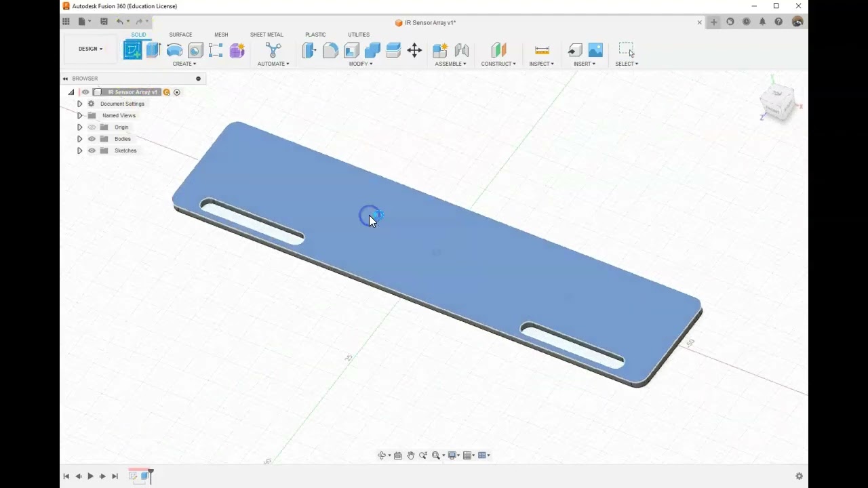Select the New Component tool
This screenshot has width=868, height=488.
(440, 50)
